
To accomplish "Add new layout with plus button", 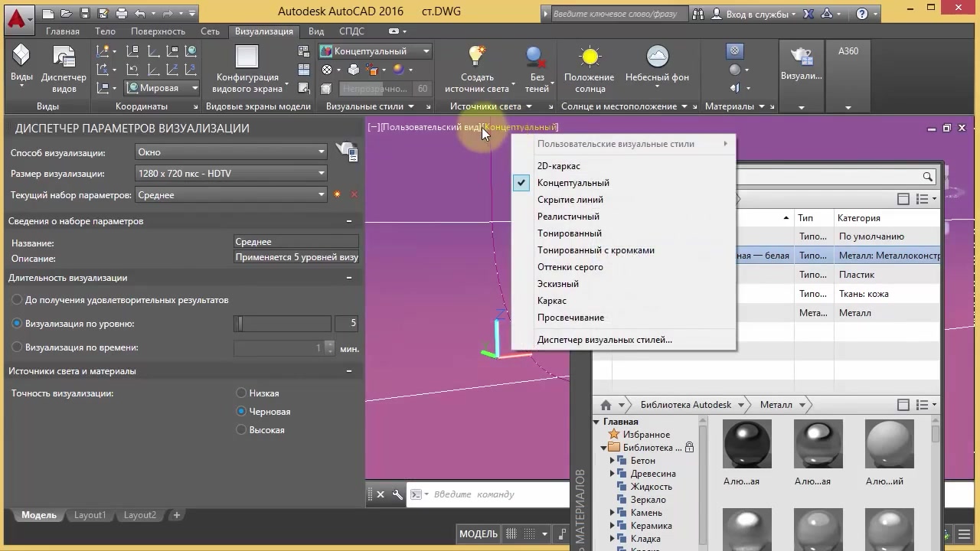I will tap(176, 515).
